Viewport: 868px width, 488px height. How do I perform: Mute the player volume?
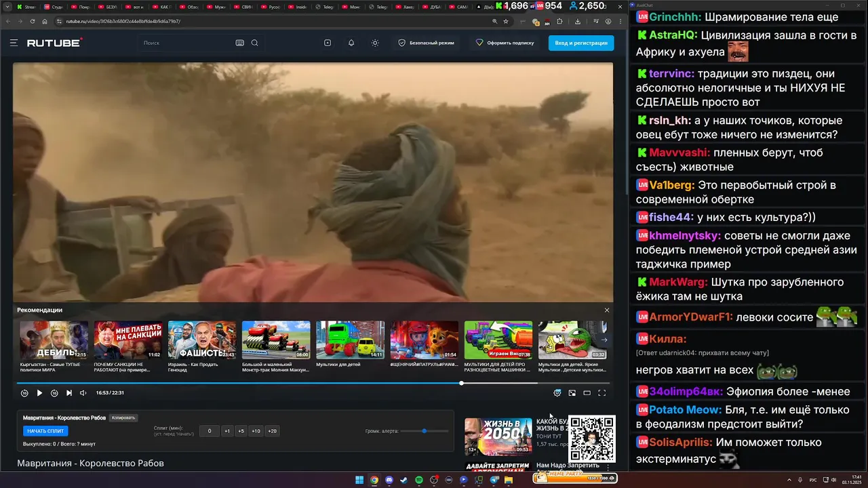click(x=83, y=393)
